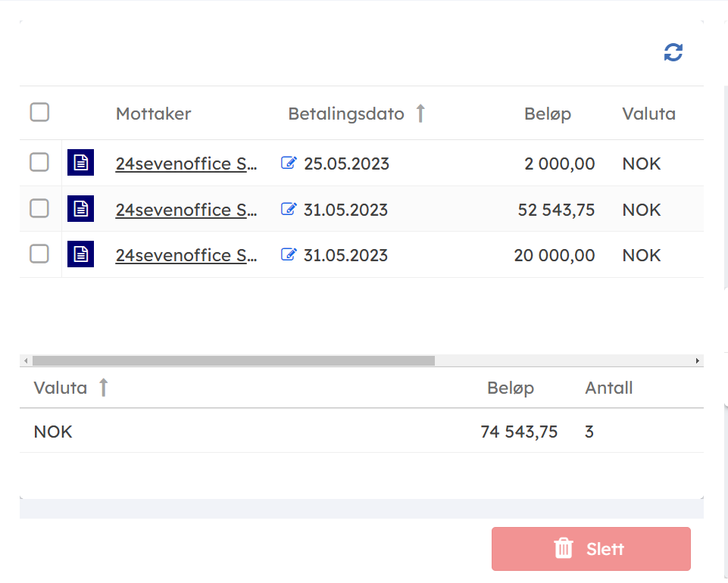Open document icon for the 20 000,00 payment
Viewport: 728px width, 583px height.
pyautogui.click(x=80, y=254)
